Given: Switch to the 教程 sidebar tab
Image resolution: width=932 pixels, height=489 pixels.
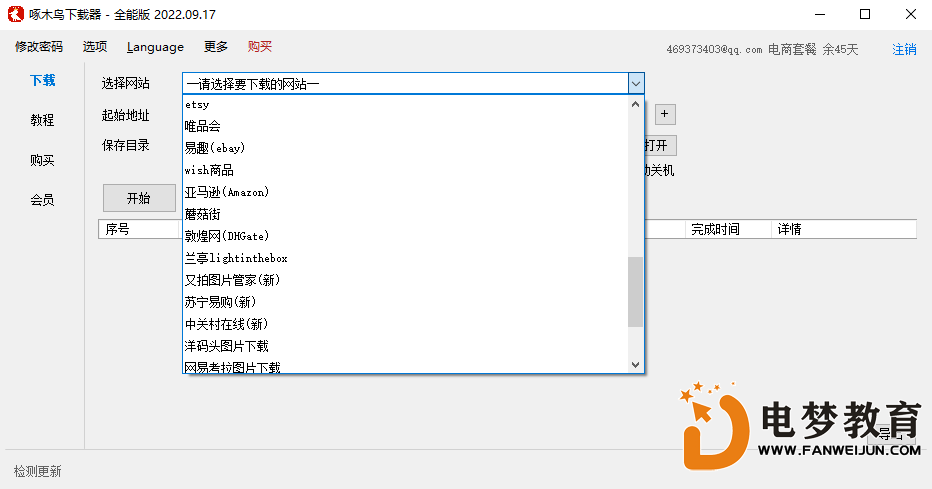Looking at the screenshot, I should (x=42, y=120).
